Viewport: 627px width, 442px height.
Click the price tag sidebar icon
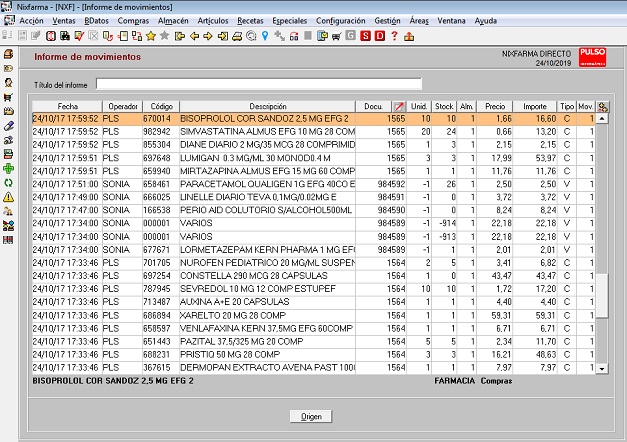point(8,68)
